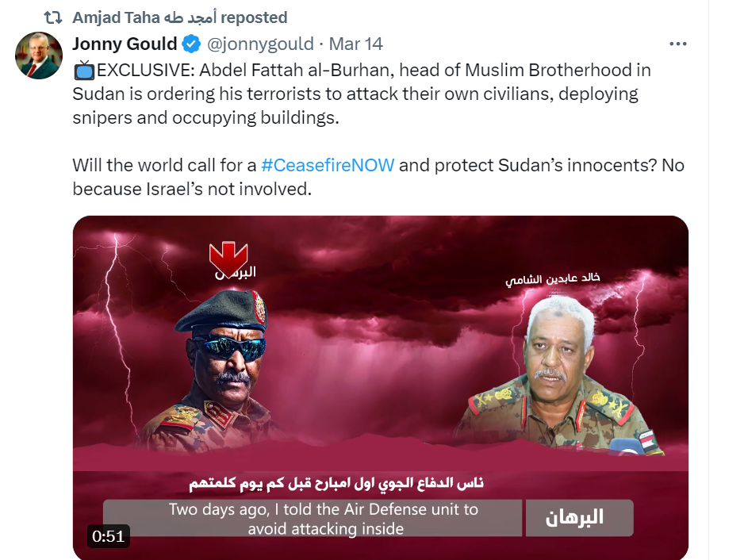The image size is (744, 560).
Task: Click the English subtitle caption box
Action: [313, 518]
